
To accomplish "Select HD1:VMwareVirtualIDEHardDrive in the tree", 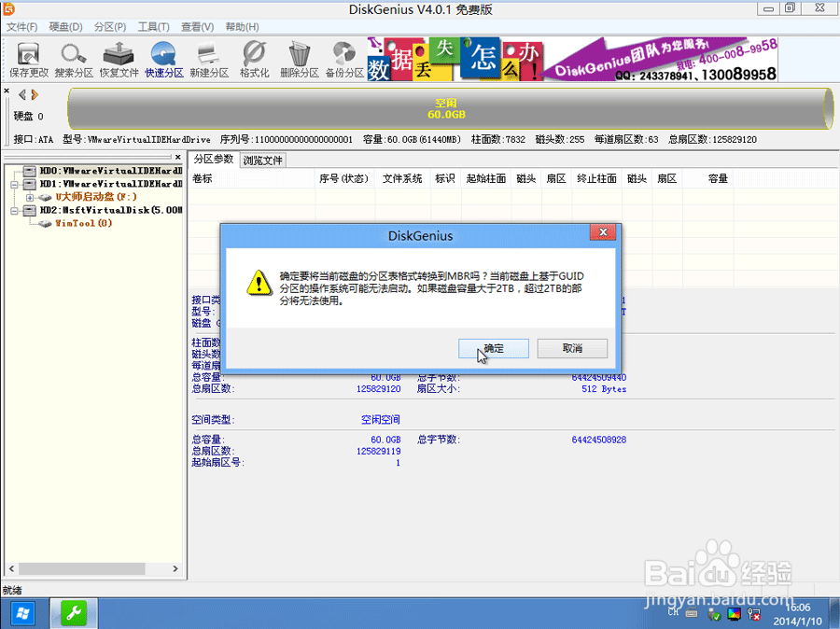I will click(x=111, y=184).
